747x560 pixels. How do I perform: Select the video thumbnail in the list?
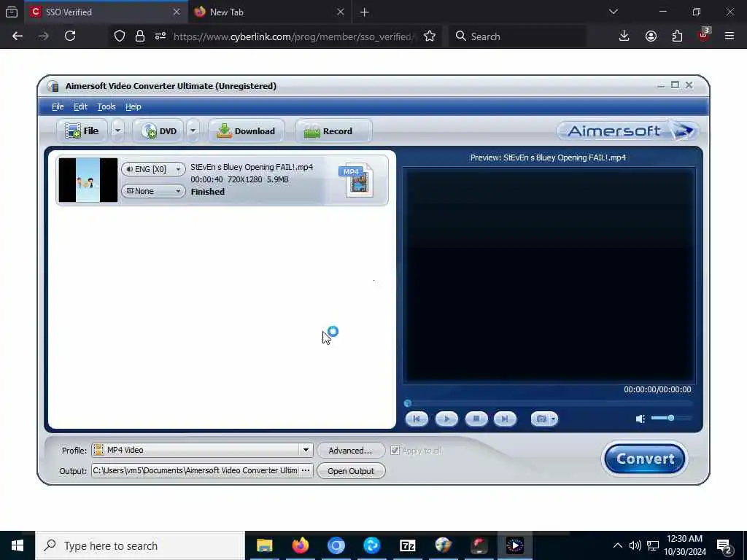coord(88,180)
